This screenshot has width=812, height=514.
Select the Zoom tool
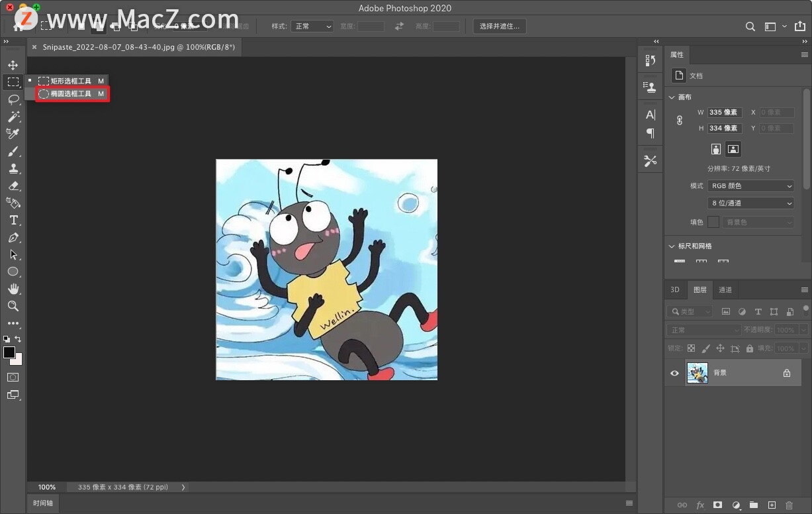[x=13, y=306]
